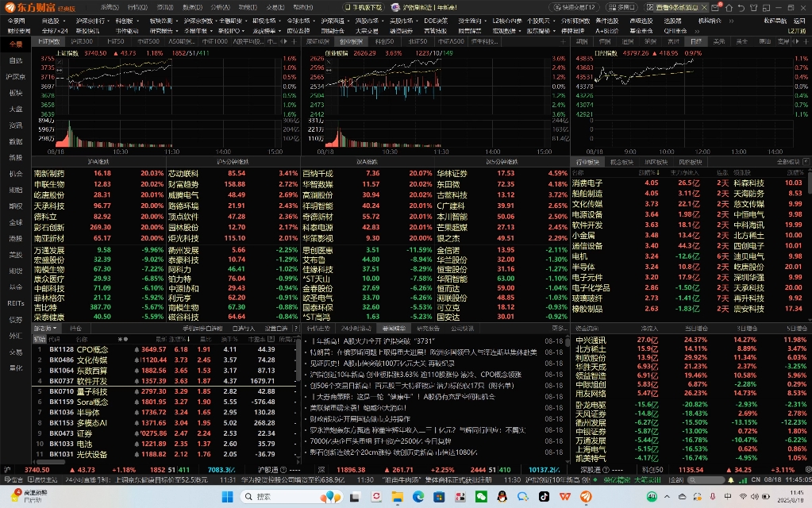Switch to the 24小时滚动 news tab
Viewport: 812px width, 508px height.
(x=356, y=329)
